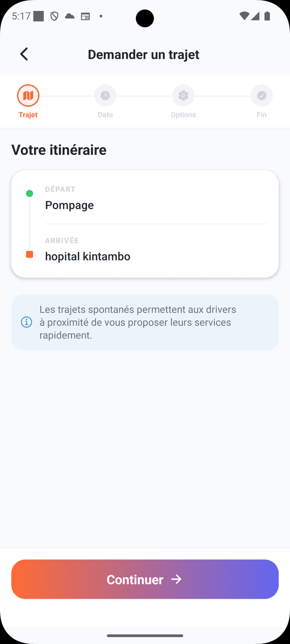The image size is (290, 644).
Task: Edit the hopital kintambo arrival field
Action: click(x=87, y=256)
